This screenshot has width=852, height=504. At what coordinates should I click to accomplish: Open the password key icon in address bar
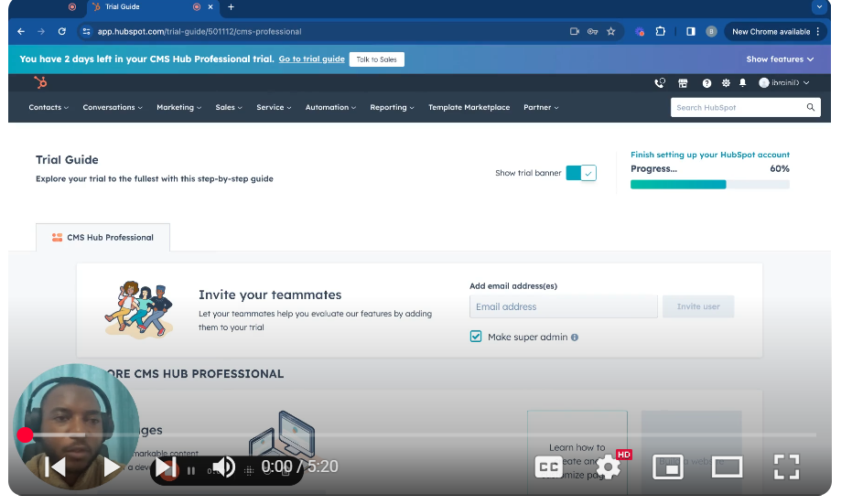[x=592, y=31]
